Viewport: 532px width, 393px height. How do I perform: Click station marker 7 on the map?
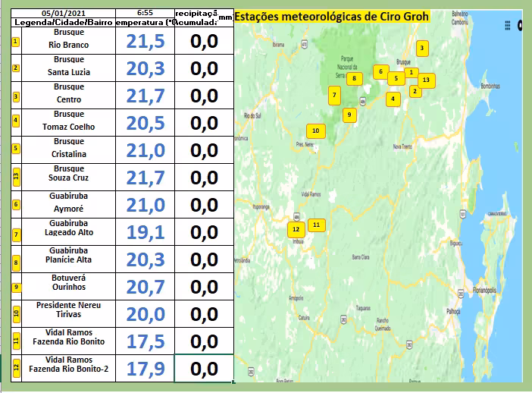click(x=333, y=95)
